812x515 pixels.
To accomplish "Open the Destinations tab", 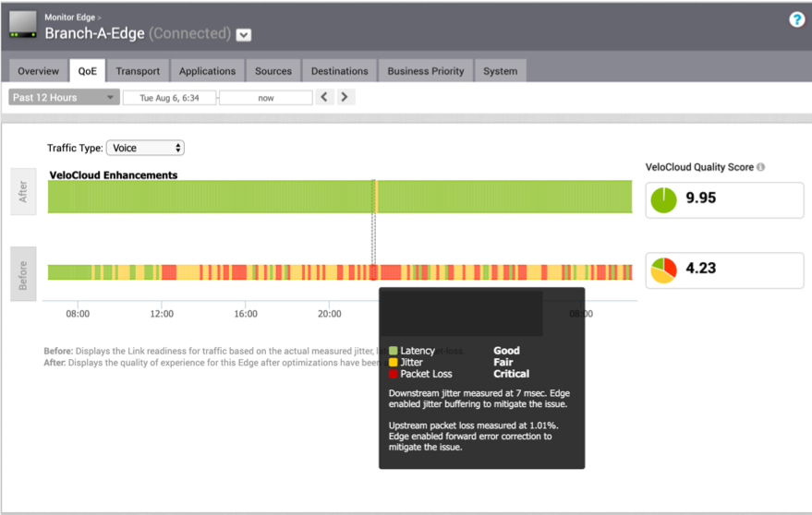I will 339,71.
